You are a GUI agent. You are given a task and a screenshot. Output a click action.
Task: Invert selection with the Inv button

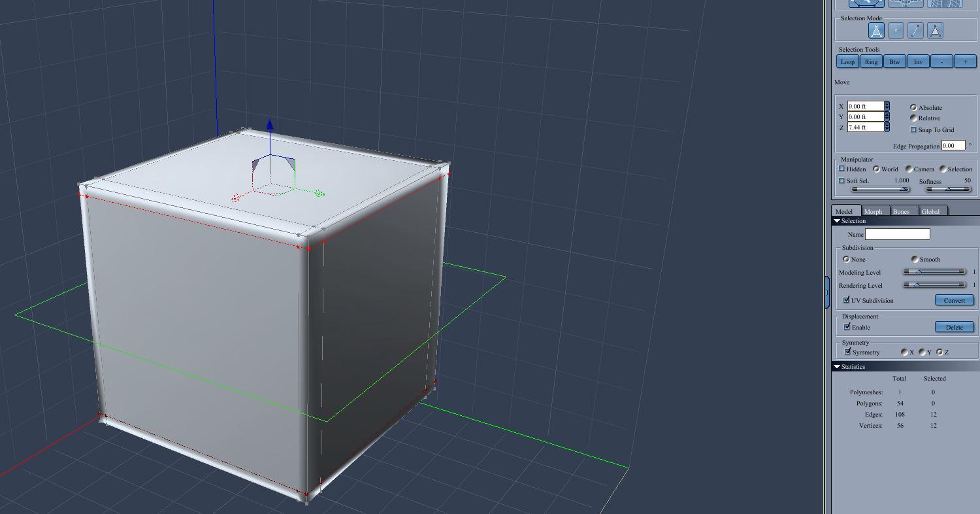click(x=918, y=62)
